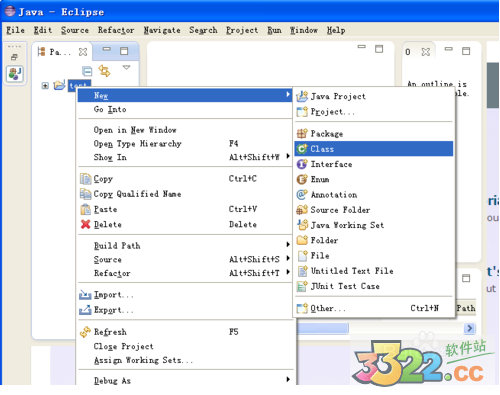This screenshot has height=395, width=500.
Task: Select Class in the New submenu
Action: 374,149
